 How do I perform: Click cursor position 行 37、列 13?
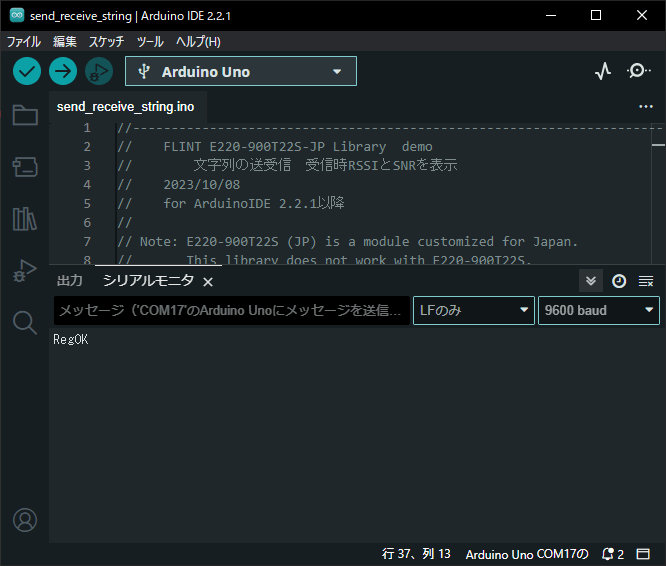[x=416, y=554]
